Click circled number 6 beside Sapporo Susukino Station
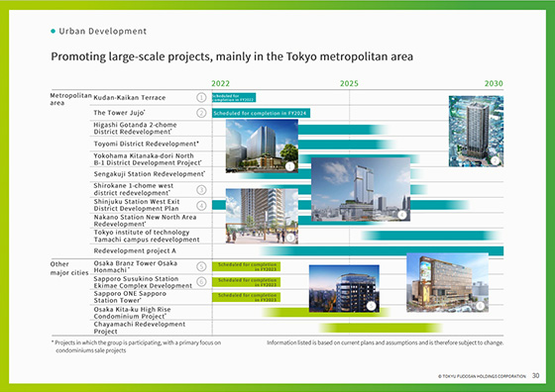Screen dimensions: 555x392 click(x=201, y=282)
